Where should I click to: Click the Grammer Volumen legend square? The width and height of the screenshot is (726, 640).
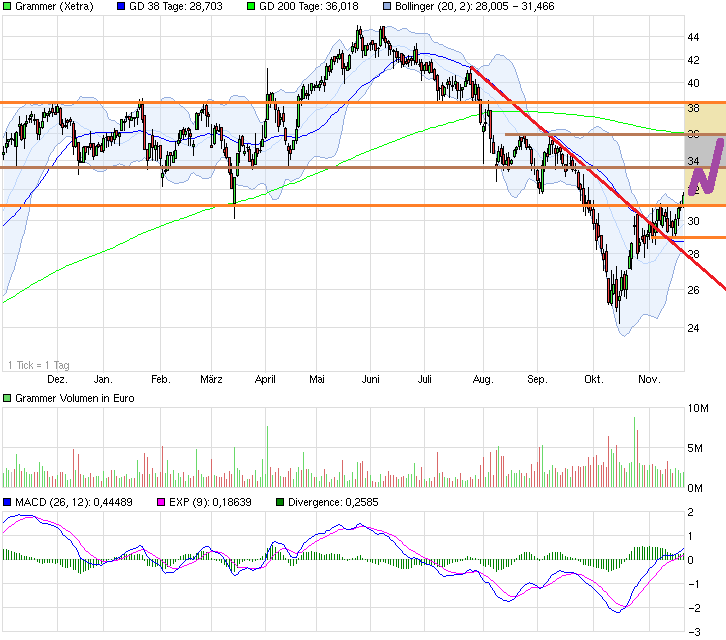click(8, 399)
